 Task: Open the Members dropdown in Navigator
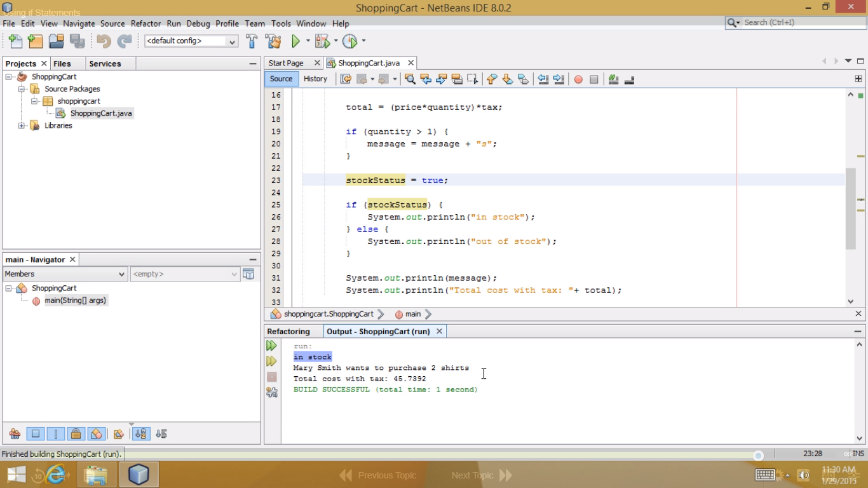click(65, 274)
